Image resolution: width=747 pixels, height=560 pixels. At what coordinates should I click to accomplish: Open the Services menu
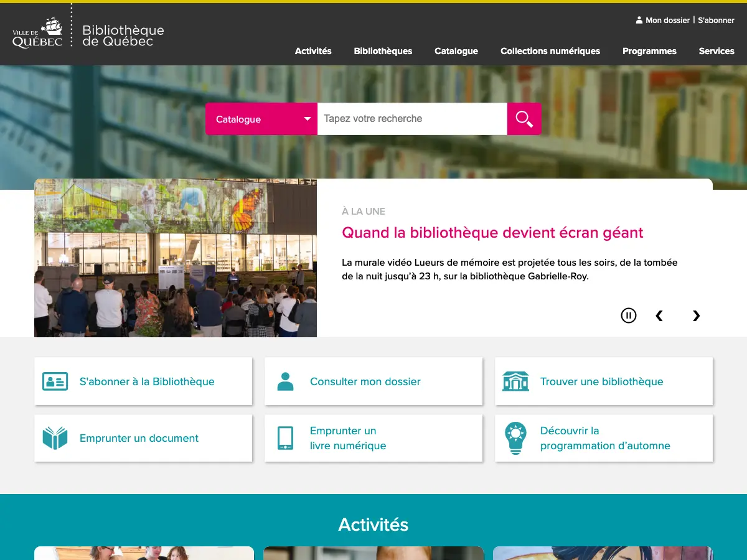click(x=716, y=51)
